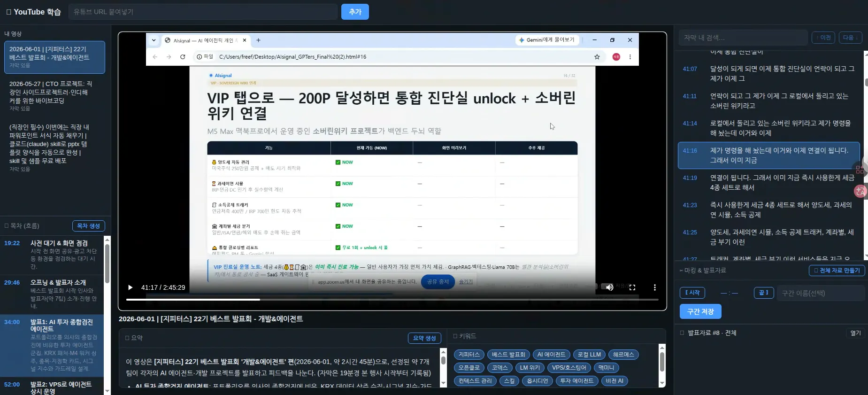This screenshot has height=395, width=868.
Task: Select the LM 위키 keyword tag
Action: pyautogui.click(x=530, y=368)
